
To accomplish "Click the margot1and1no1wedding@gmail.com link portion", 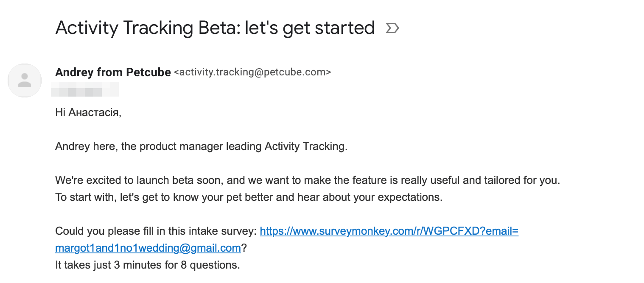I will 148,248.
